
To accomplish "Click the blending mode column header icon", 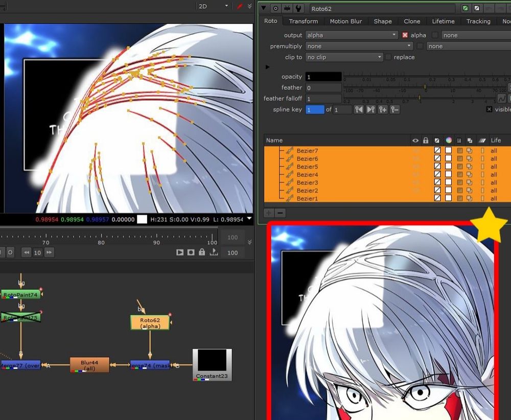I will tap(470, 141).
